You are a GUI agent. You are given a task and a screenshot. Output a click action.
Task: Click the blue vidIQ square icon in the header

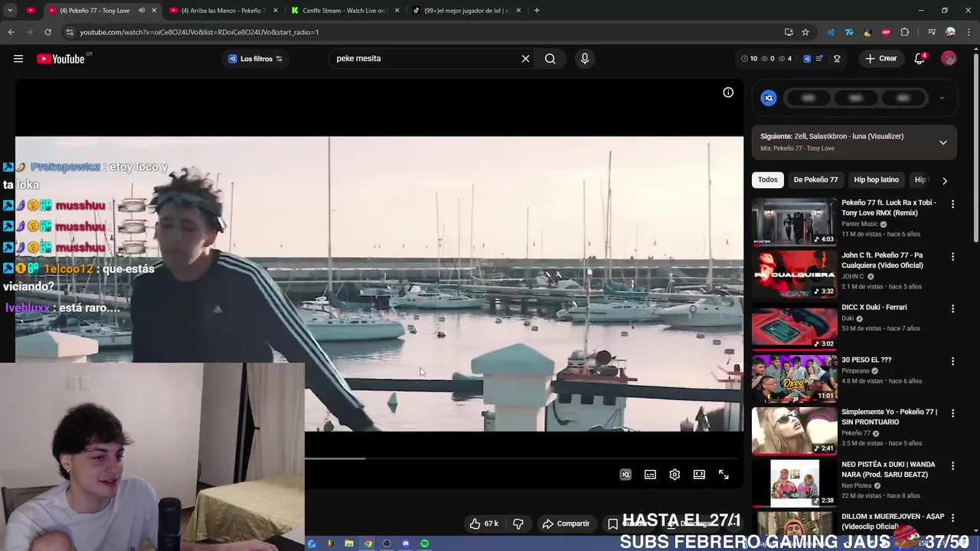807,59
